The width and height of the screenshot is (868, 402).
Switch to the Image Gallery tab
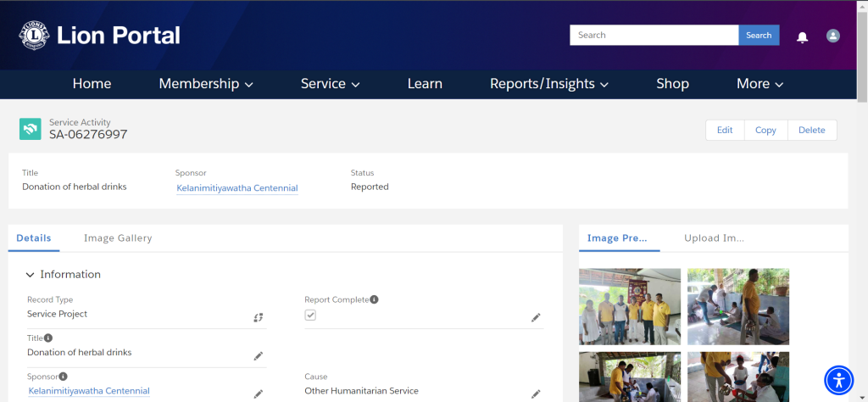point(118,238)
